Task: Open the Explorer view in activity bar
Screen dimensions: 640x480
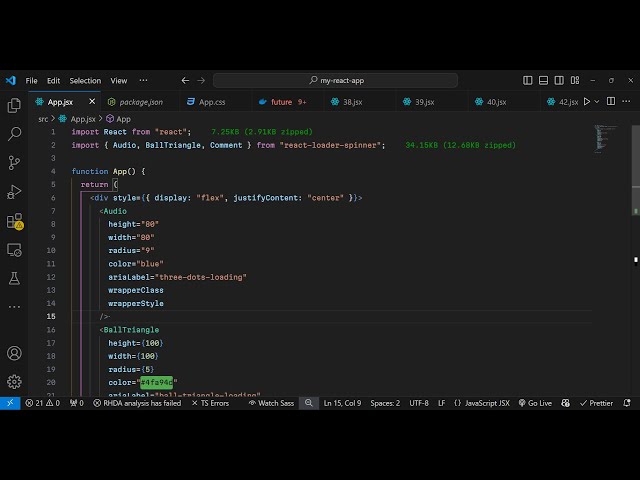Action: coord(14,105)
